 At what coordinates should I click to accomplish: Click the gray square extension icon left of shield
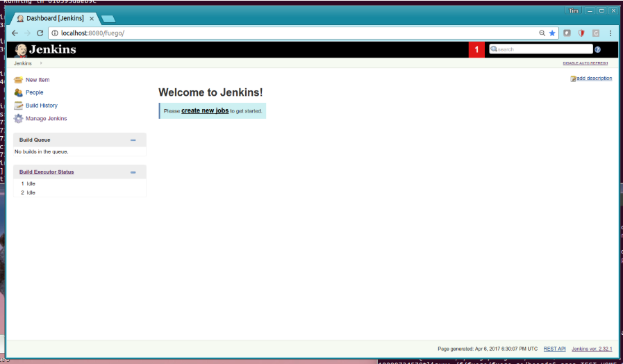point(567,33)
